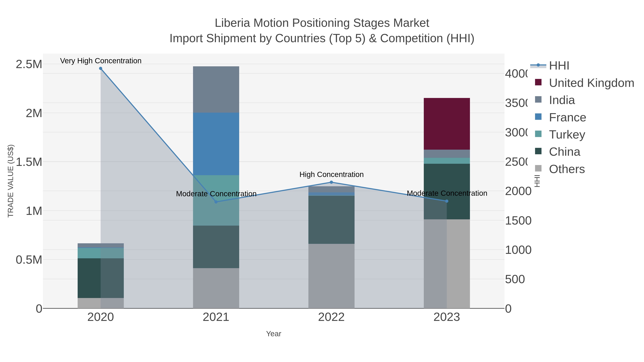Click the 2020 x-axis label
644x362 pixels.
(x=101, y=317)
